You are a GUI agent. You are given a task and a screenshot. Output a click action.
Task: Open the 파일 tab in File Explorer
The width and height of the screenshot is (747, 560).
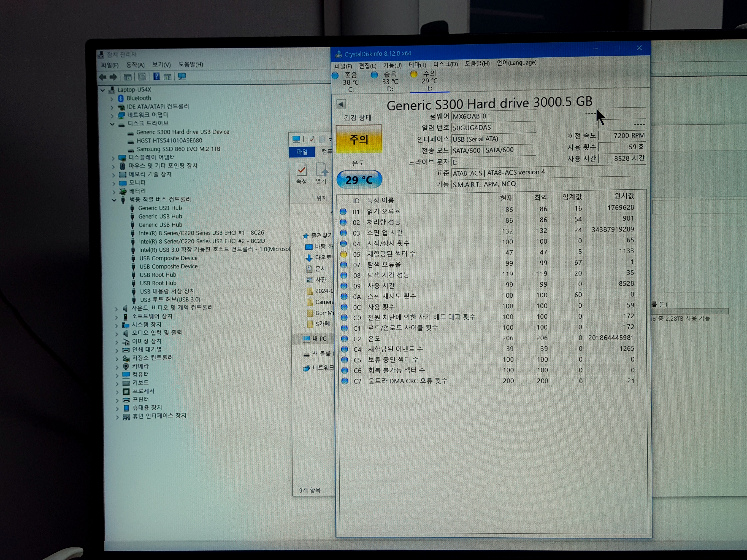[x=302, y=152]
